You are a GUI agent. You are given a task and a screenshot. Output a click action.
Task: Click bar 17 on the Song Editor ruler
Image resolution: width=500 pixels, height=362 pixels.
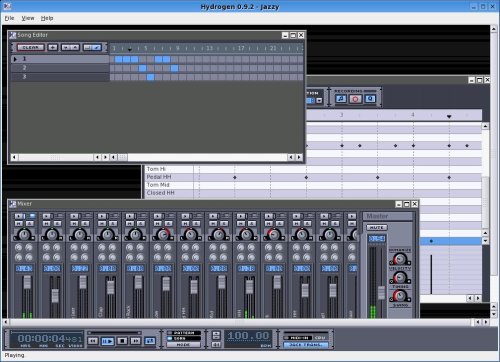[x=241, y=48]
